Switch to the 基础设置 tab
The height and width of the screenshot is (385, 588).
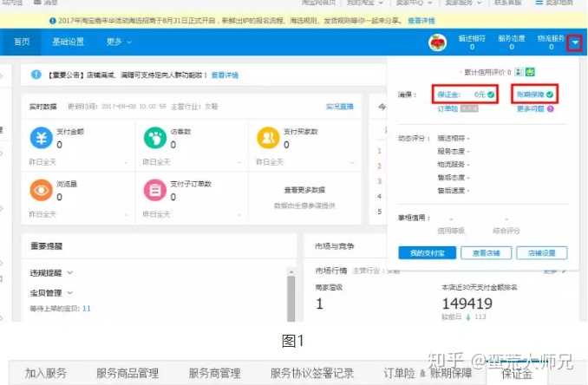[69, 42]
